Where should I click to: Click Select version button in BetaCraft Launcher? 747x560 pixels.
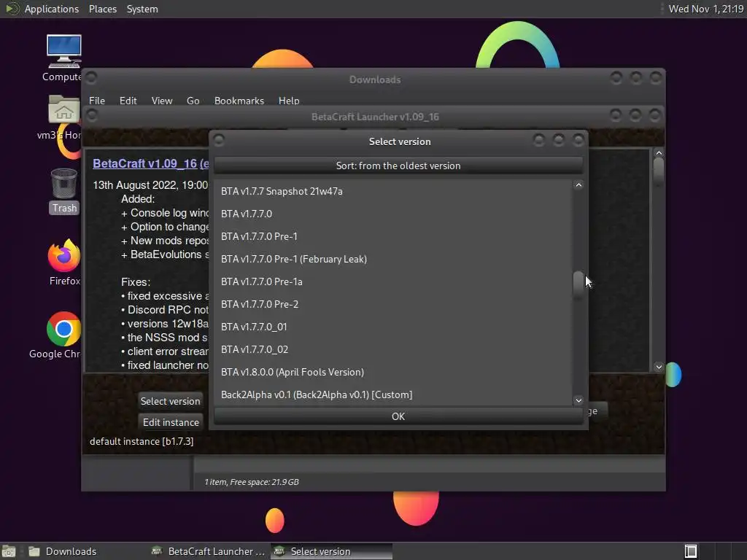point(170,401)
